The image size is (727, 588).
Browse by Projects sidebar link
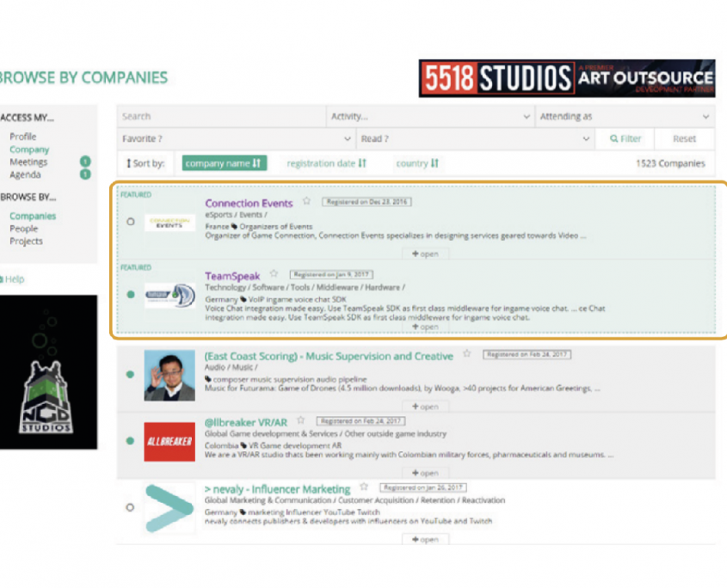coord(26,241)
